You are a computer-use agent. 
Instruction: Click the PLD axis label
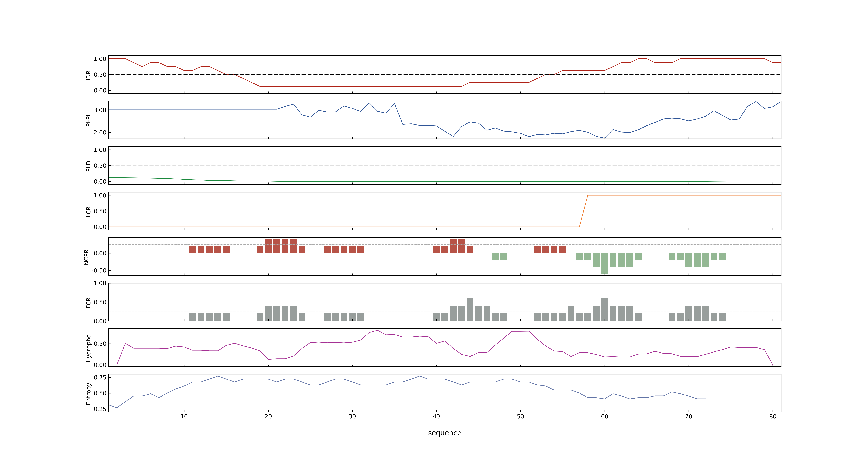[88, 166]
